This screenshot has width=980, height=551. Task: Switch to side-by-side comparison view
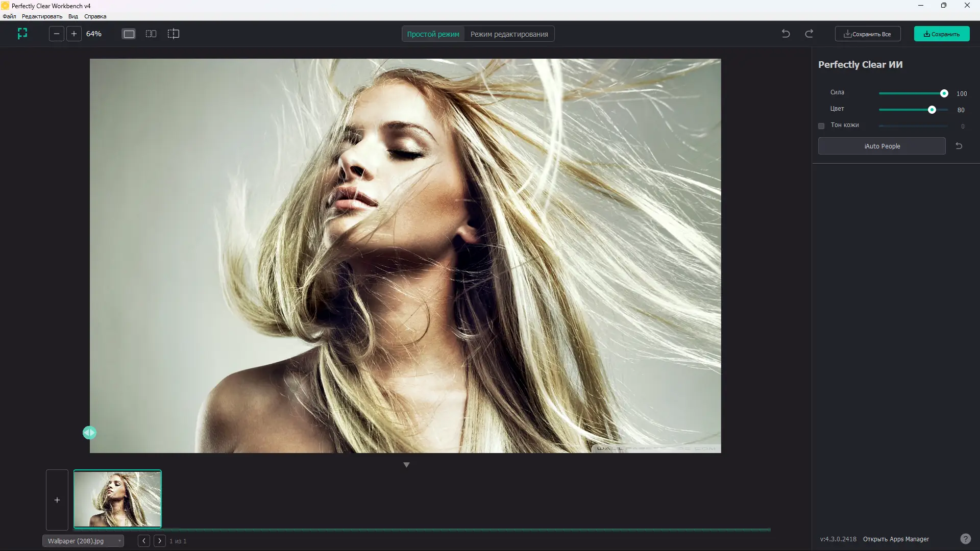pos(151,34)
